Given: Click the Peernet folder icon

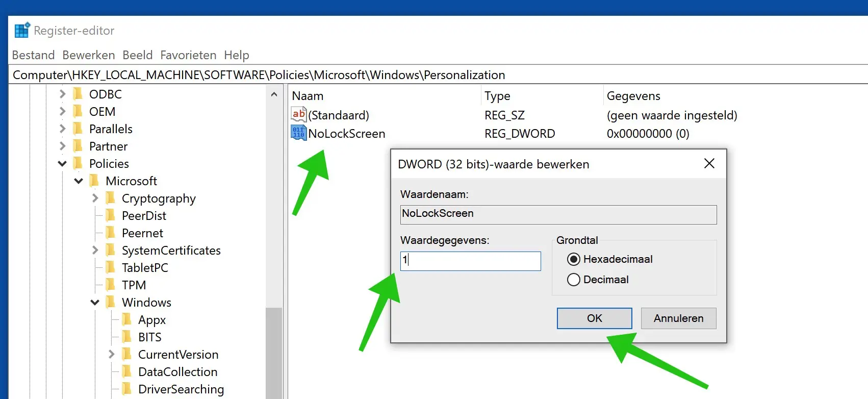Looking at the screenshot, I should coord(111,233).
